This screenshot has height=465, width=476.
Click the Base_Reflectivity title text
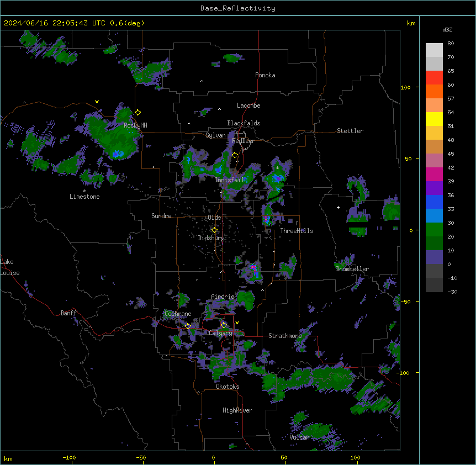pyautogui.click(x=238, y=8)
